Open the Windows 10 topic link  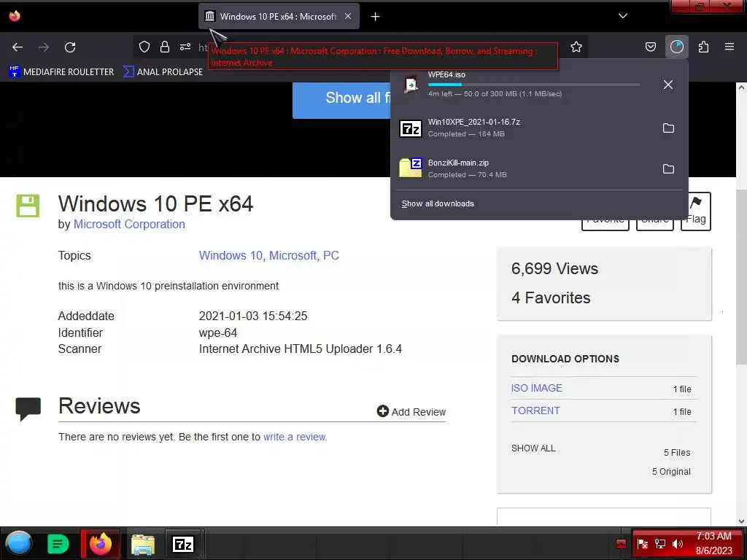(x=231, y=256)
